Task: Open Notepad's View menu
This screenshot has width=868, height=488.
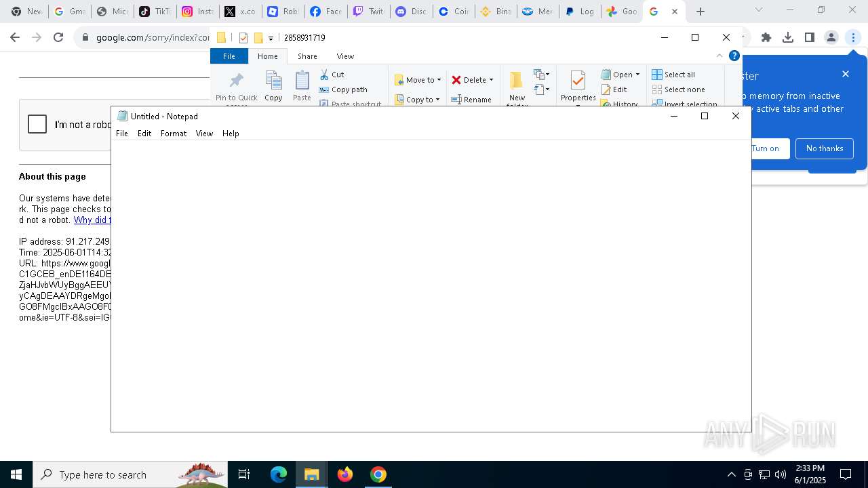Action: pyautogui.click(x=204, y=134)
